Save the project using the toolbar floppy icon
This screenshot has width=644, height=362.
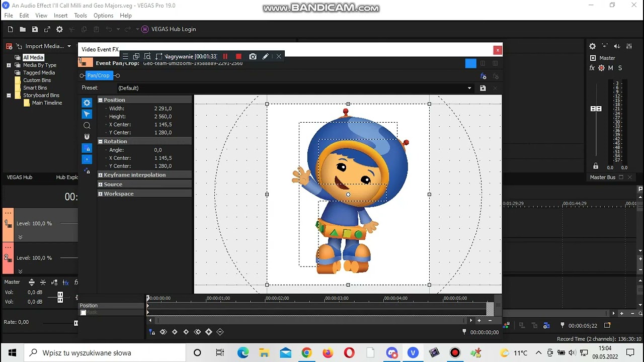tap(35, 29)
